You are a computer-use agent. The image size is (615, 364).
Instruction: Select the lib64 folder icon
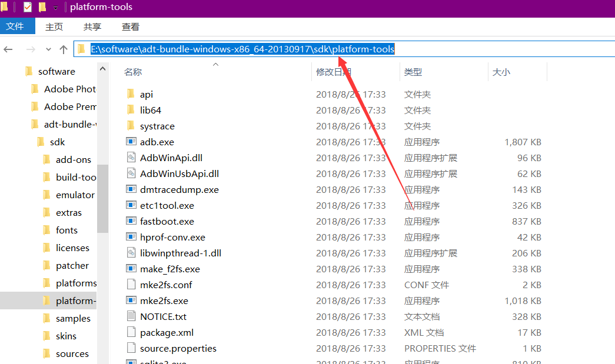coord(131,110)
